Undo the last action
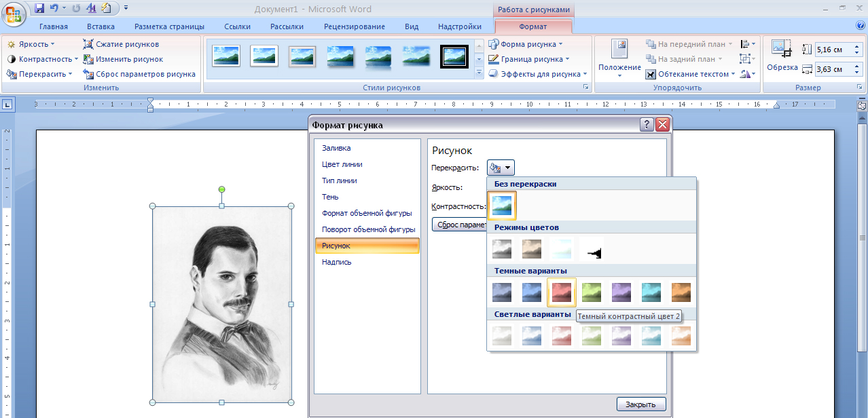 (x=54, y=9)
